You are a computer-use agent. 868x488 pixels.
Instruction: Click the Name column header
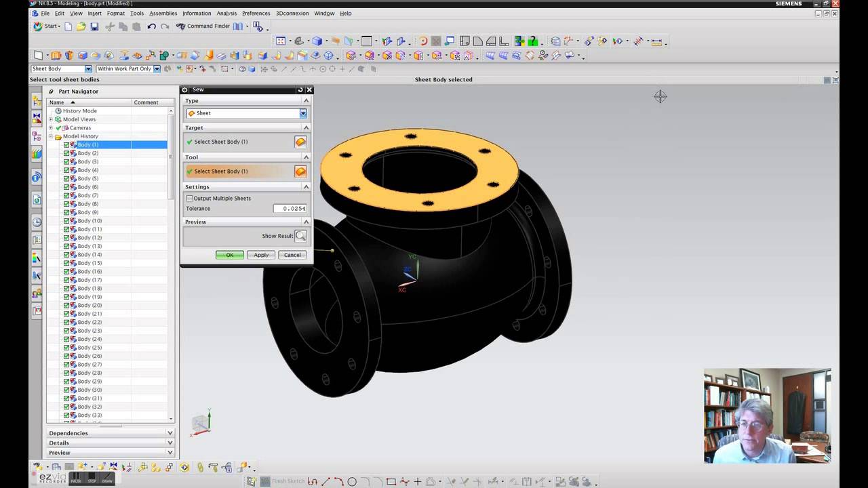tap(89, 102)
